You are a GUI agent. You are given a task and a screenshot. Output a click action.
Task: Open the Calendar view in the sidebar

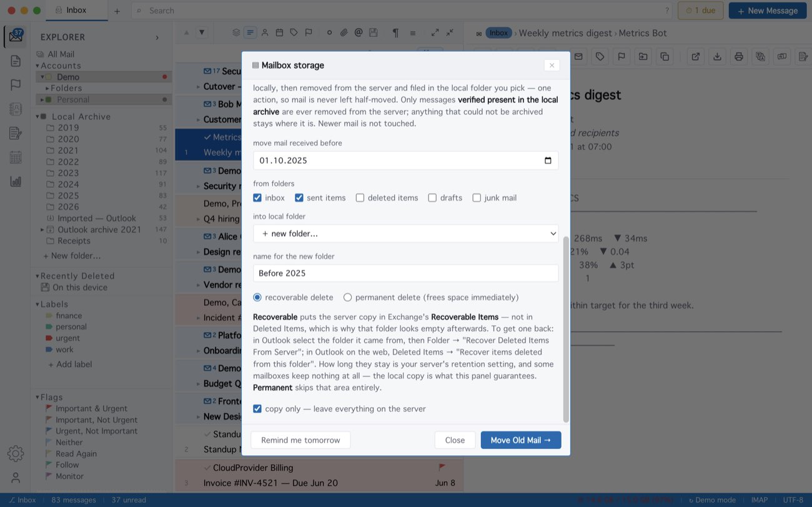[x=16, y=157]
